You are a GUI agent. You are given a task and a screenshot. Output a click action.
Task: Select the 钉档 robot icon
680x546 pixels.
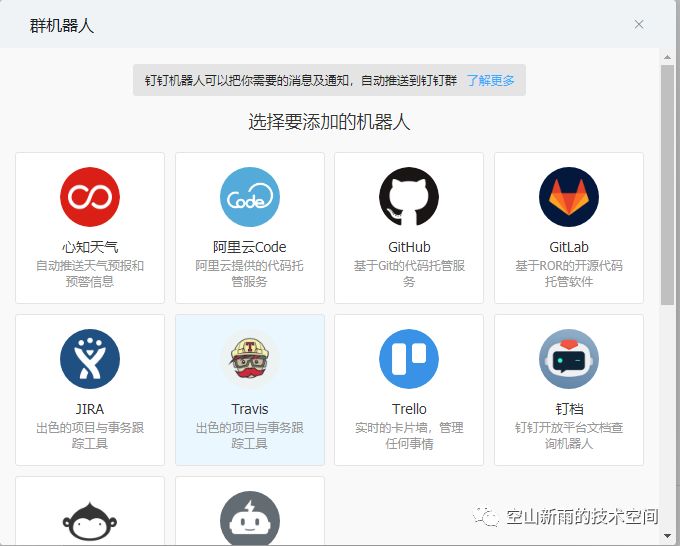point(569,359)
